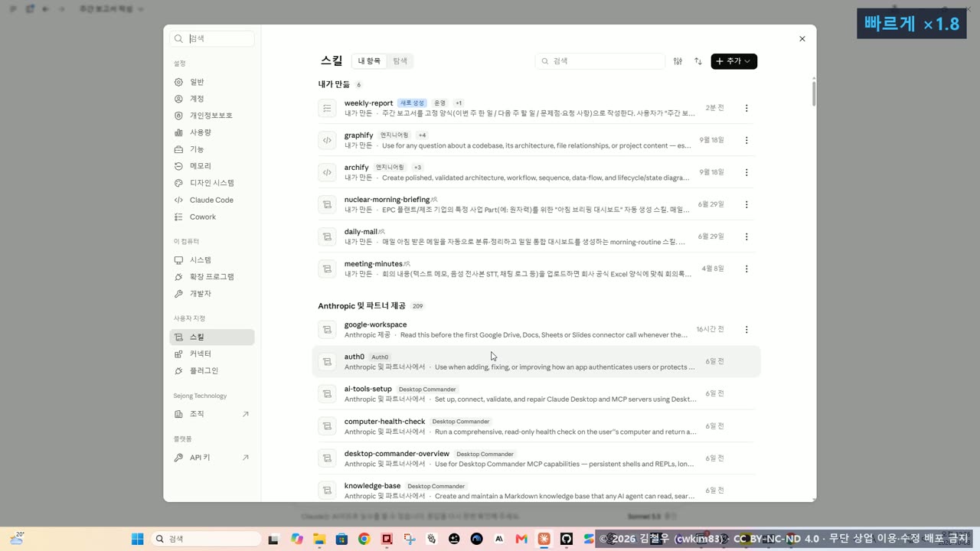Open the API 키 external link

tap(211, 458)
